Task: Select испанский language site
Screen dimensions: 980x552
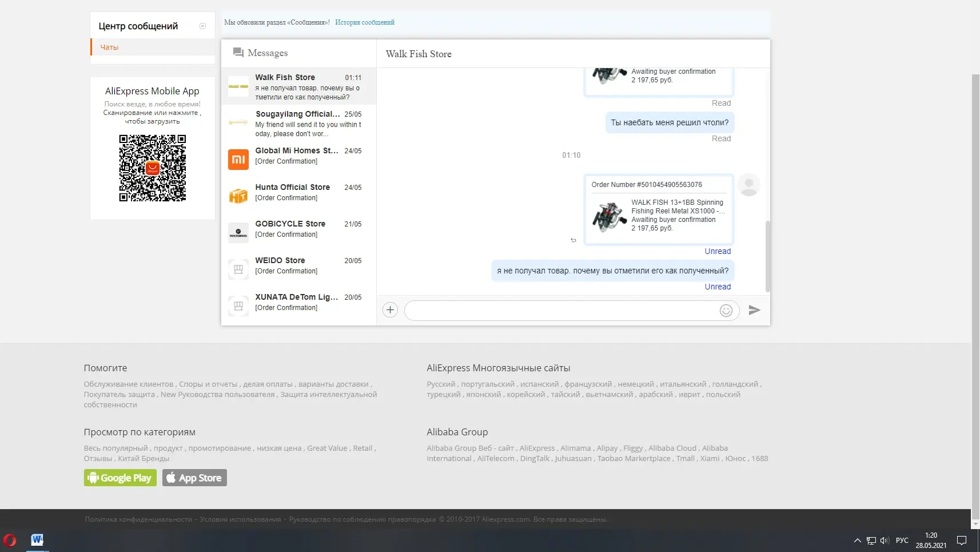Action: tap(540, 384)
